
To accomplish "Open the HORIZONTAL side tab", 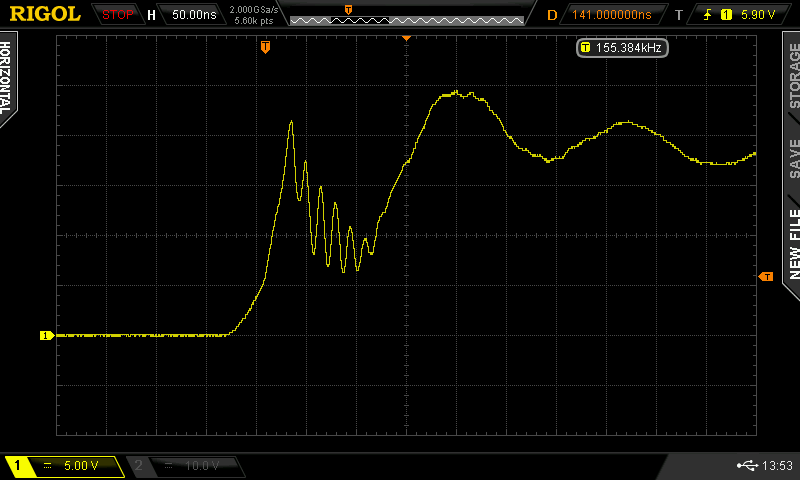I will tap(8, 78).
